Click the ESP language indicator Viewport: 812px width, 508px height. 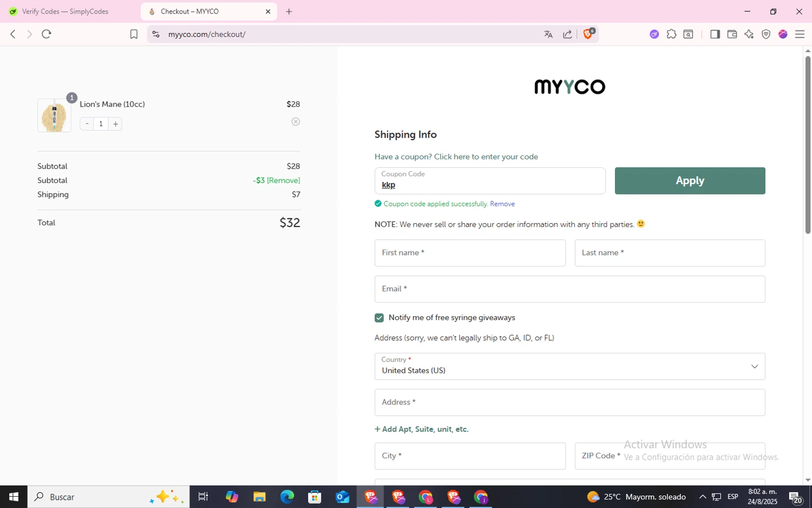click(x=733, y=497)
